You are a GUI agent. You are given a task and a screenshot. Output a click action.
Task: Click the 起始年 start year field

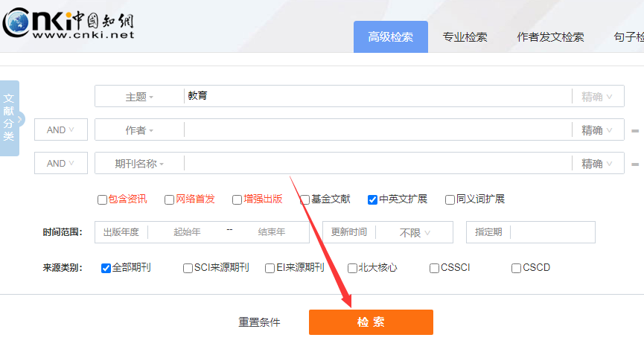coord(187,232)
